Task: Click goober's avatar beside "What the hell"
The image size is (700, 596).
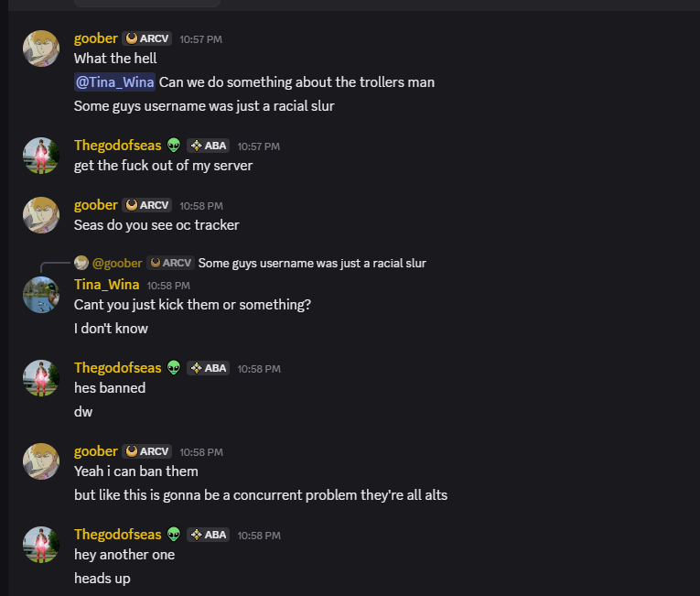Action: click(41, 49)
